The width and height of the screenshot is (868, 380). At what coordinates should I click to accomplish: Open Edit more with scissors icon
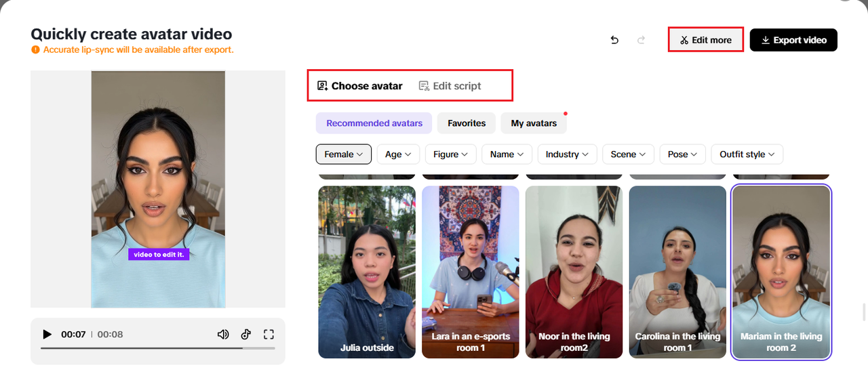705,40
